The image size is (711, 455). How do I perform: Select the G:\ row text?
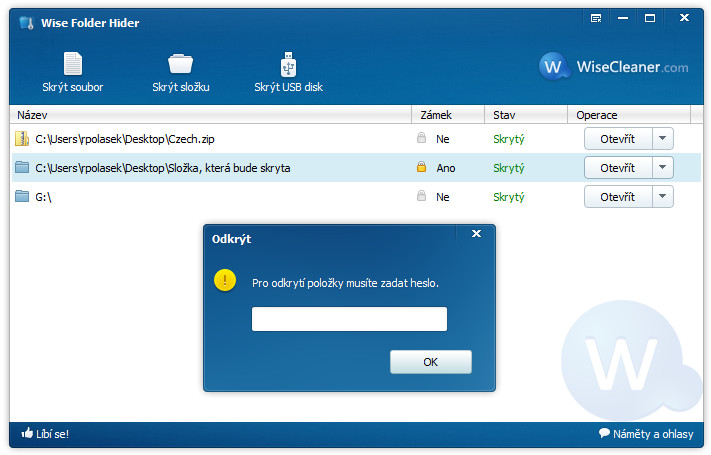click(x=44, y=197)
